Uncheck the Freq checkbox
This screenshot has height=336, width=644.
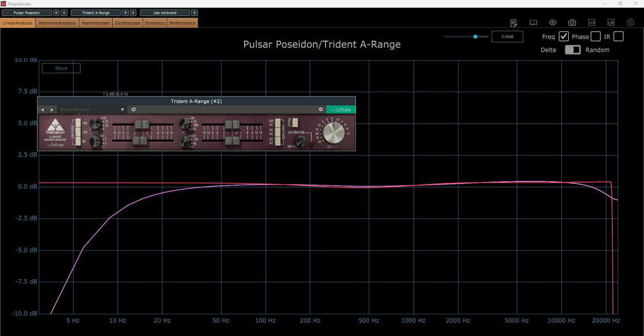pyautogui.click(x=563, y=36)
